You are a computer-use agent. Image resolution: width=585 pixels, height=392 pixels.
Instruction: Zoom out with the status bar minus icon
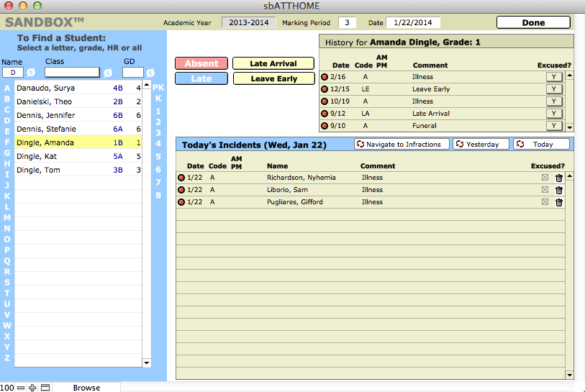21,388
